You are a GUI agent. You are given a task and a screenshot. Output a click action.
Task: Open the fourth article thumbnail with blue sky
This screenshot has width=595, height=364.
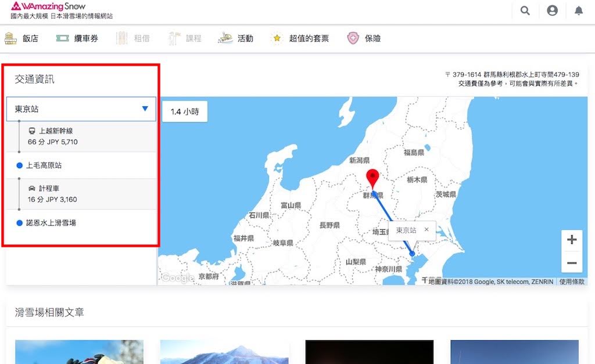click(x=515, y=352)
